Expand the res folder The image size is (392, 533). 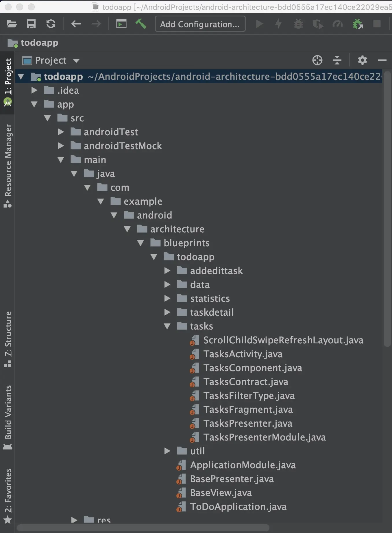pos(74,520)
